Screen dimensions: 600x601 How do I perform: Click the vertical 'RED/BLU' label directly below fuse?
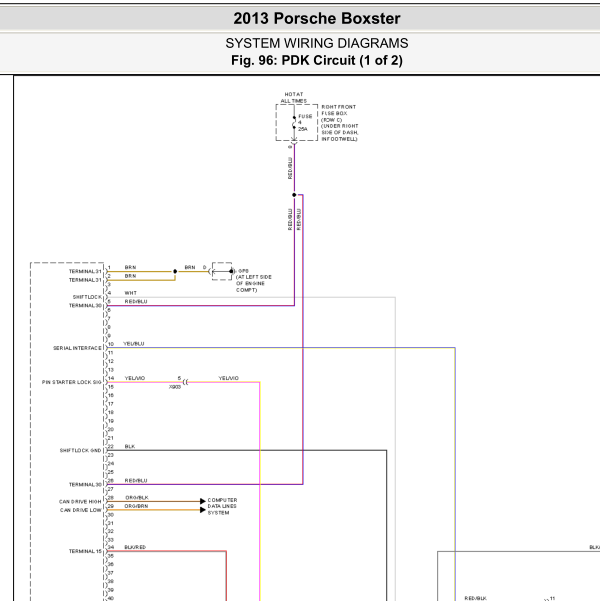pyautogui.click(x=290, y=168)
